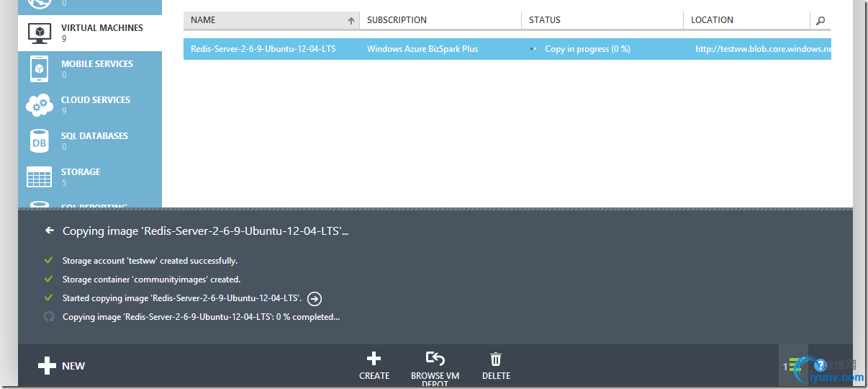The height and width of the screenshot is (389, 868).
Task: Click the plus icon above CREATE
Action: point(374,359)
